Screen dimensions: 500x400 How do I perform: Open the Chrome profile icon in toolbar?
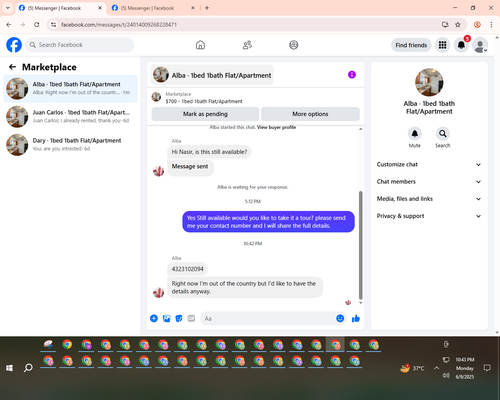point(477,24)
